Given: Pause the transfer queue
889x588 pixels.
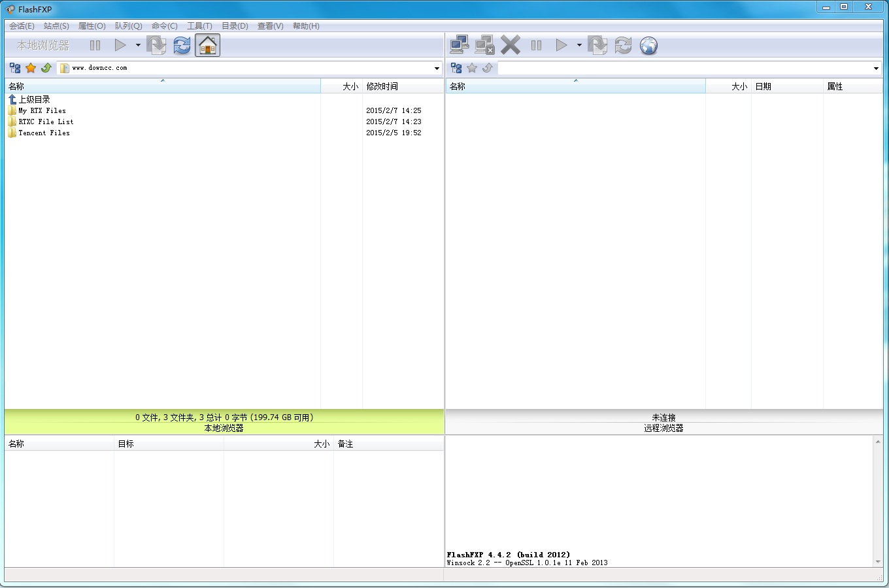Looking at the screenshot, I should pyautogui.click(x=536, y=44).
